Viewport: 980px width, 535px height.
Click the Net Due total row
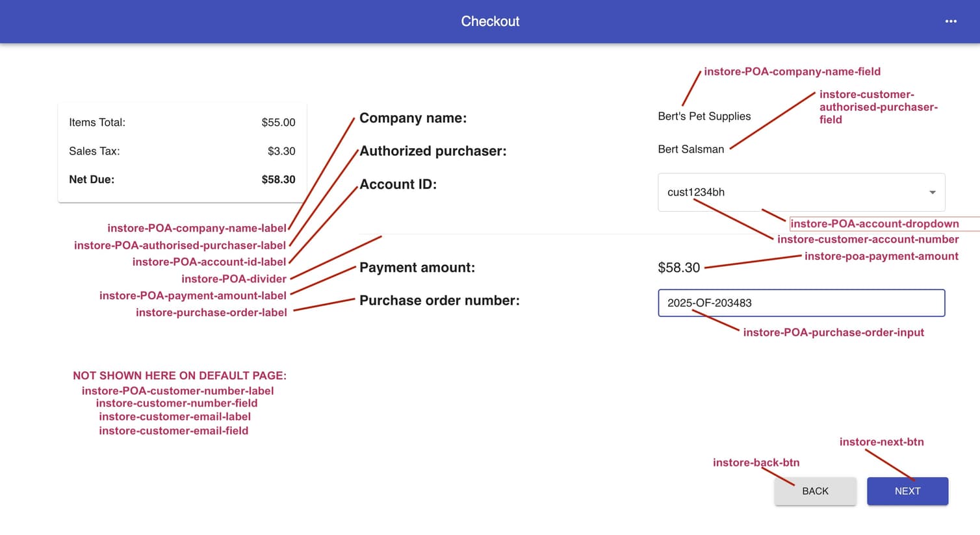[x=182, y=180]
